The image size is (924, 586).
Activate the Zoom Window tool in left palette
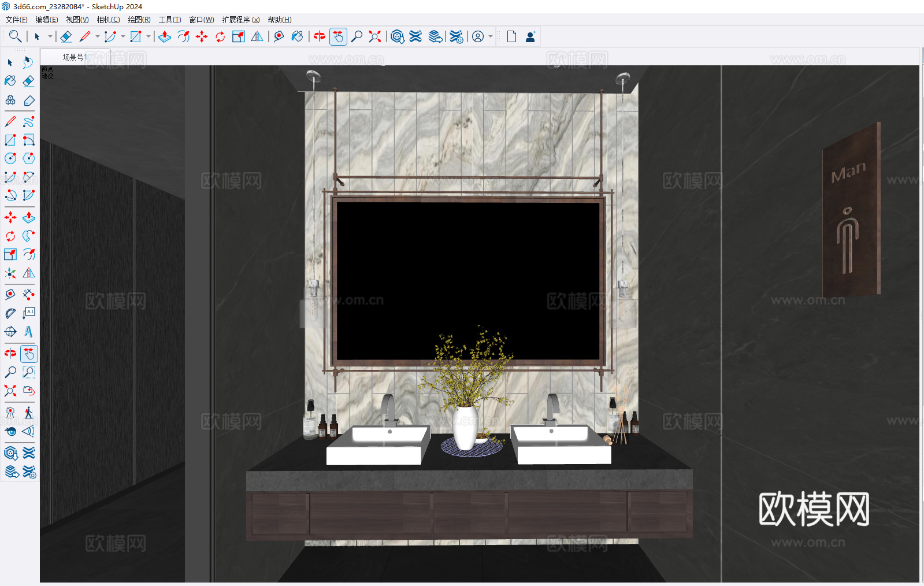tap(28, 372)
